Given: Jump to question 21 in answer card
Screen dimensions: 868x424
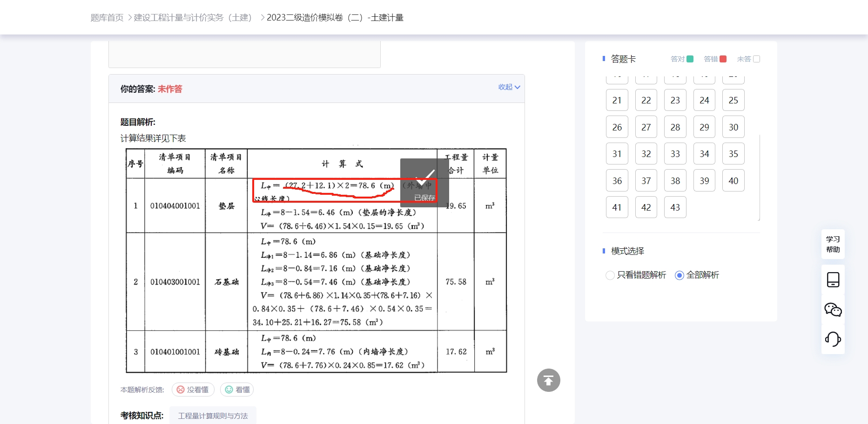Looking at the screenshot, I should pyautogui.click(x=617, y=100).
